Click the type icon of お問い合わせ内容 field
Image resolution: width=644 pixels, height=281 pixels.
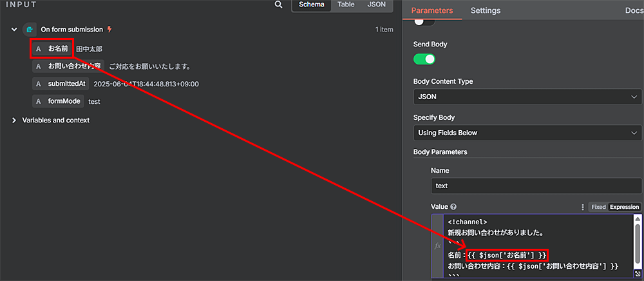pos(39,66)
